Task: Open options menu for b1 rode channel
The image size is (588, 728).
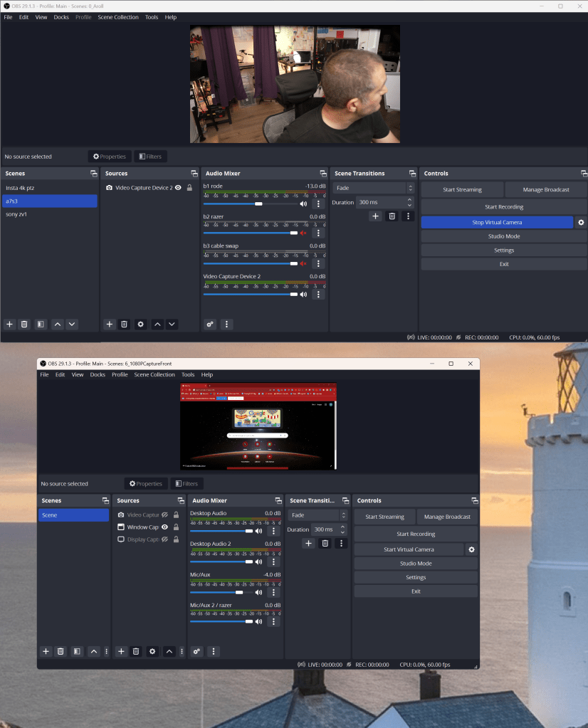Action: [x=318, y=204]
